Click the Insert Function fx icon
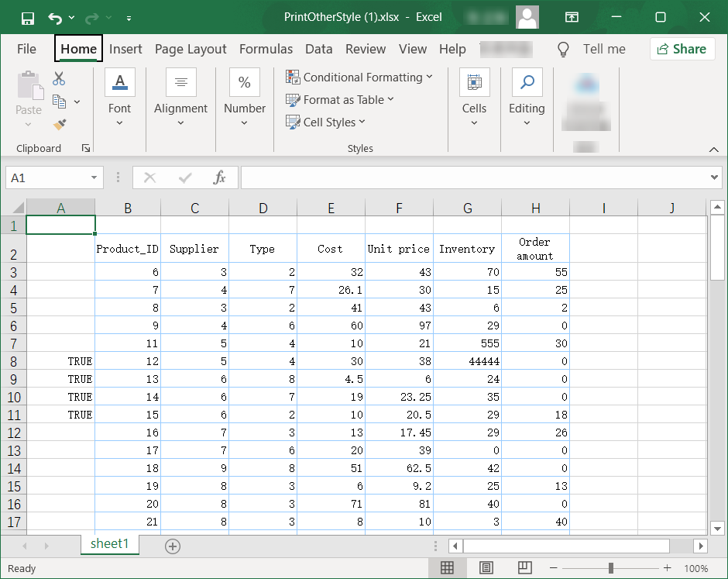728x579 pixels. coord(220,177)
